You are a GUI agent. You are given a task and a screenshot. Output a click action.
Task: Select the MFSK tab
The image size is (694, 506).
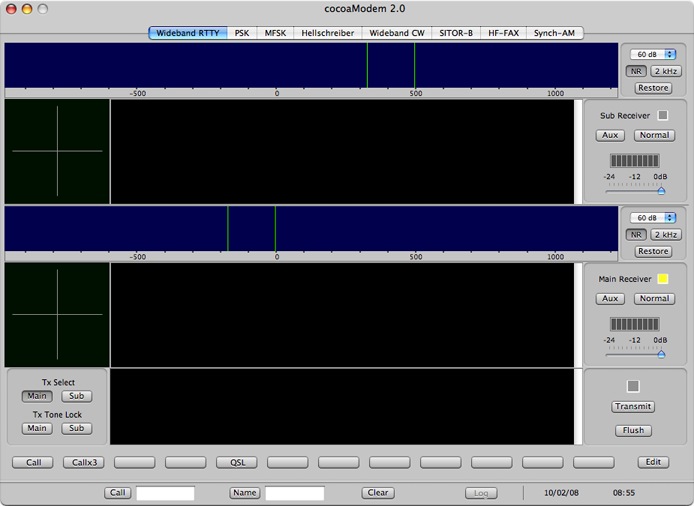tap(275, 33)
